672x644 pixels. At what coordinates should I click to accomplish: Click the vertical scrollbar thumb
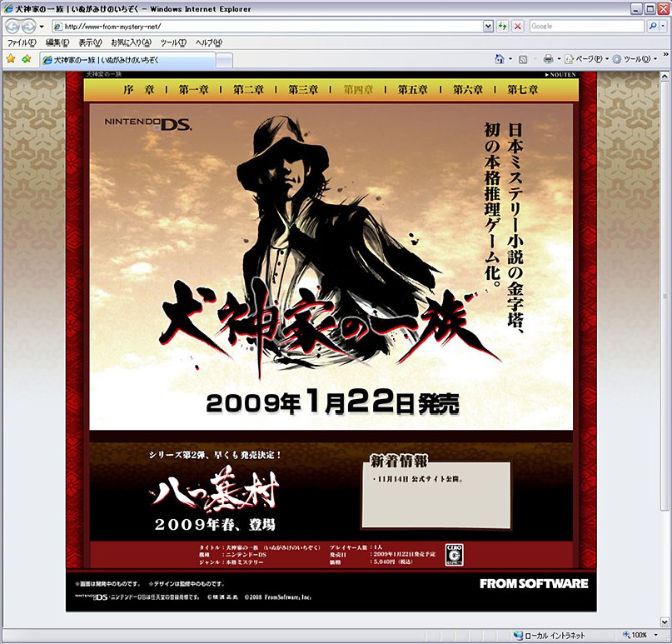tap(665, 296)
